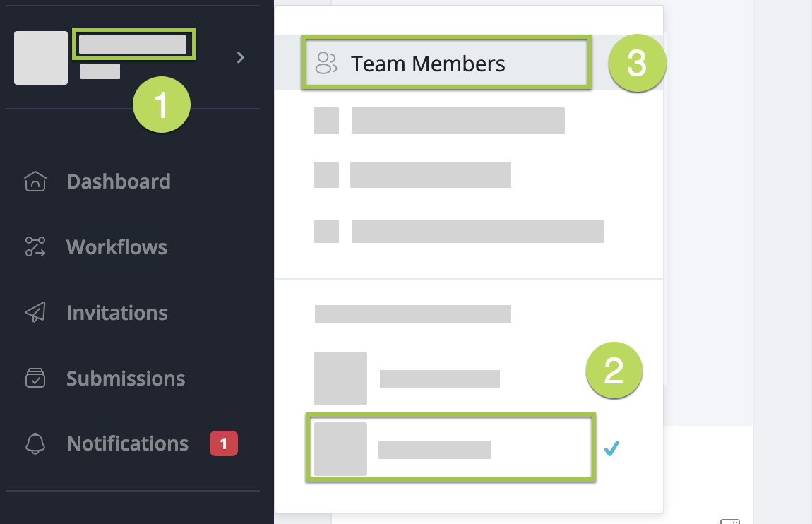
Task: Go to the Dashboard text link
Action: pos(119,181)
